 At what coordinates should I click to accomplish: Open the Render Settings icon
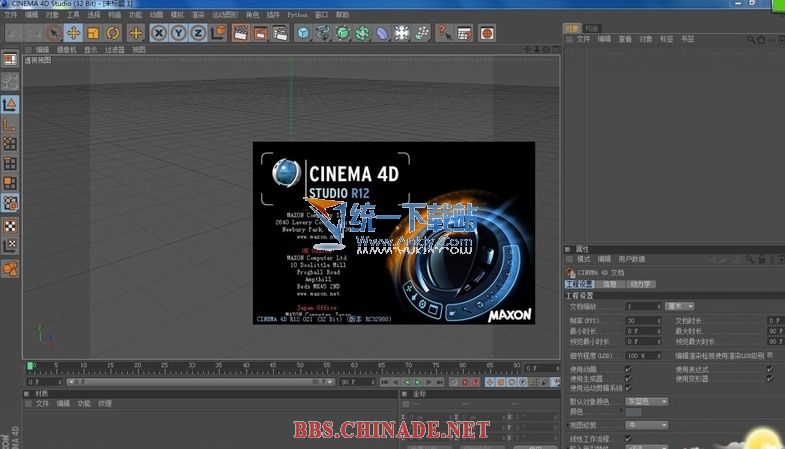tap(280, 33)
